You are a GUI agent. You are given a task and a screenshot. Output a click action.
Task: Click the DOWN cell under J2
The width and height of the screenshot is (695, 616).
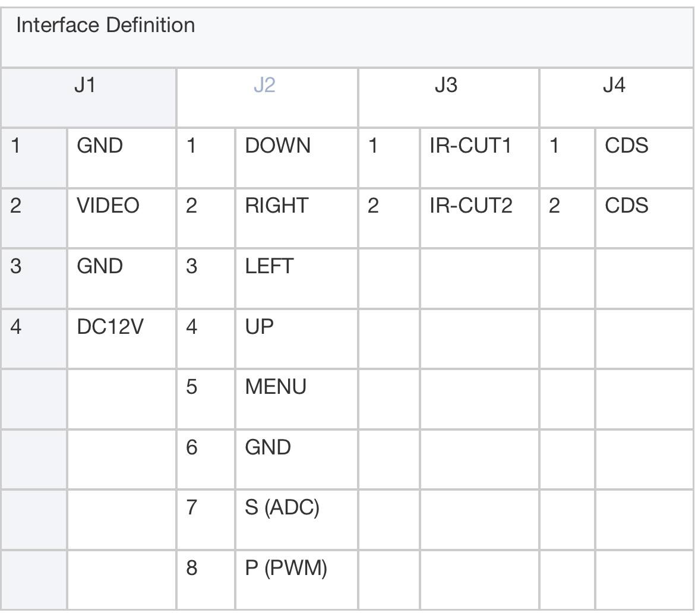point(296,158)
